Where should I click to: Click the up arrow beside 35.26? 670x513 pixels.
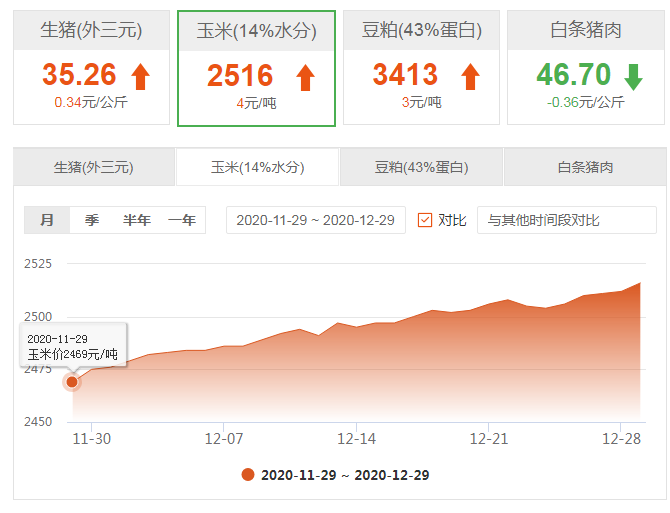(x=141, y=76)
